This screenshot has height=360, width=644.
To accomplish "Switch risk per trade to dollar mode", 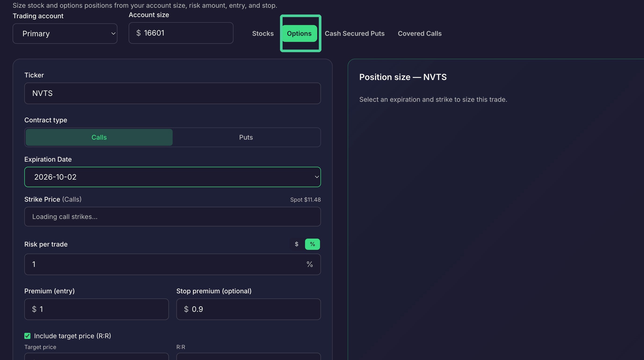I will pos(296,244).
